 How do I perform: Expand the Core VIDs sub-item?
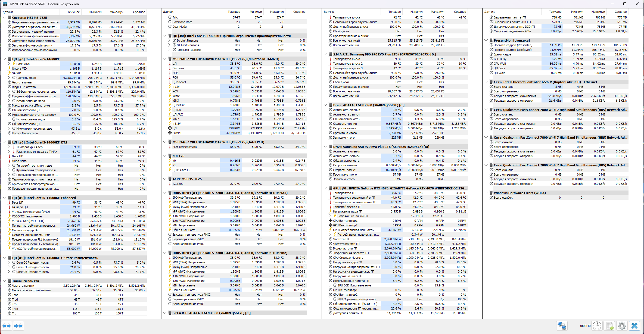(9, 64)
